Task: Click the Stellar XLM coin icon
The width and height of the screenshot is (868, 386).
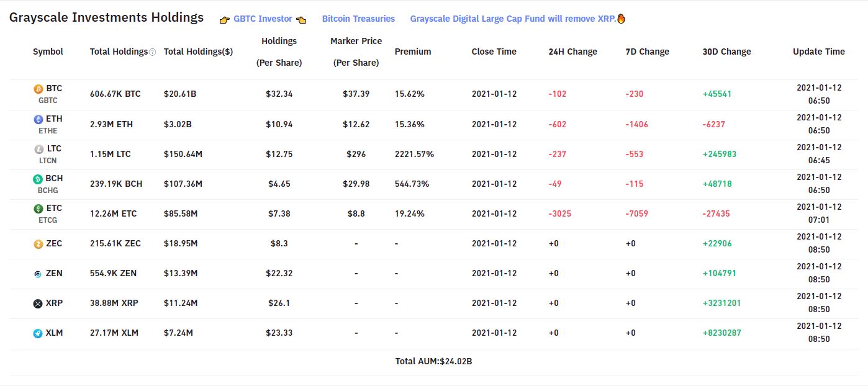Action: point(38,333)
